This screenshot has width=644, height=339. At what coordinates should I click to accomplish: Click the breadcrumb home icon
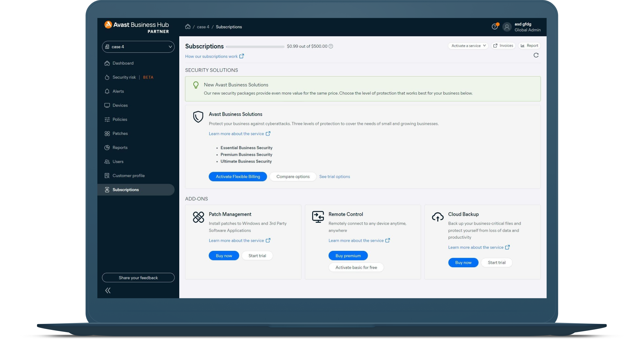click(x=188, y=27)
